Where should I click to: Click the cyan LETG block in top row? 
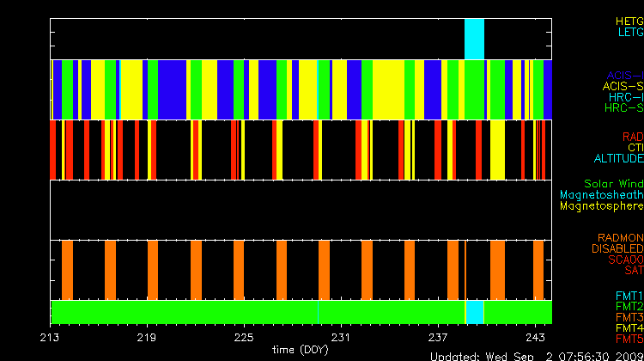(474, 39)
